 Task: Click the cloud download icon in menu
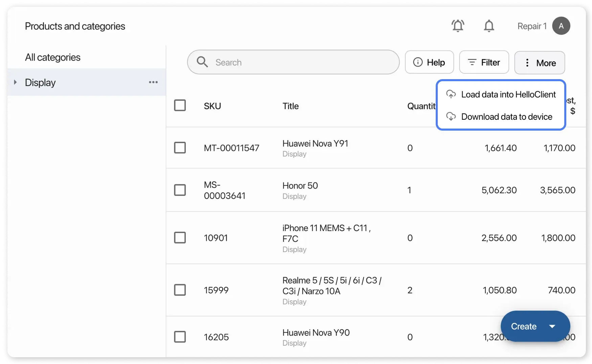(x=451, y=117)
